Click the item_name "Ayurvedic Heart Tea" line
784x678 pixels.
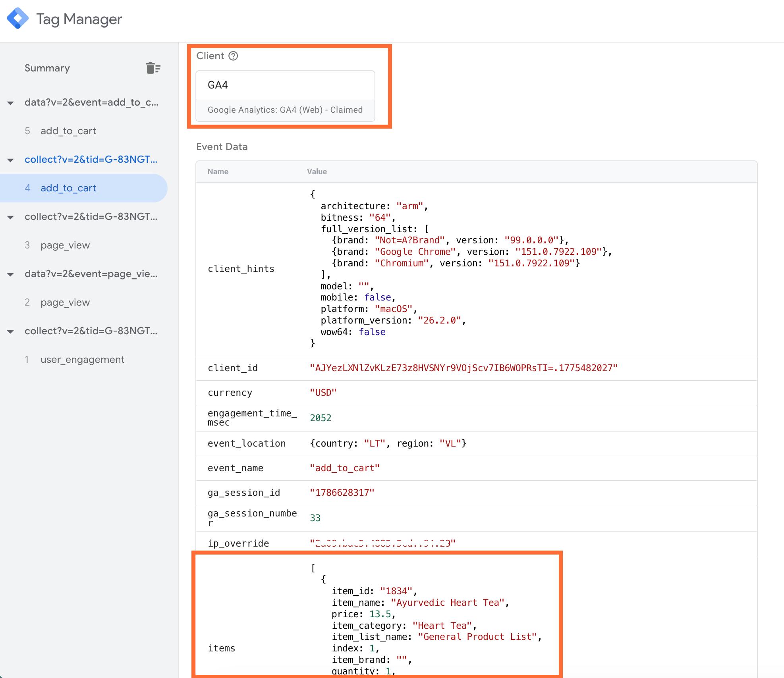421,603
